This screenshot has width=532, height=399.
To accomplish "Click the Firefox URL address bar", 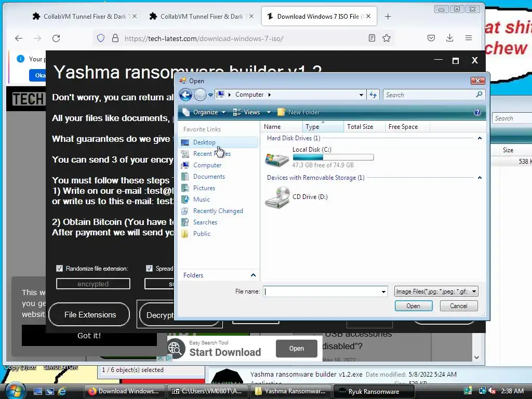I will pos(244,38).
